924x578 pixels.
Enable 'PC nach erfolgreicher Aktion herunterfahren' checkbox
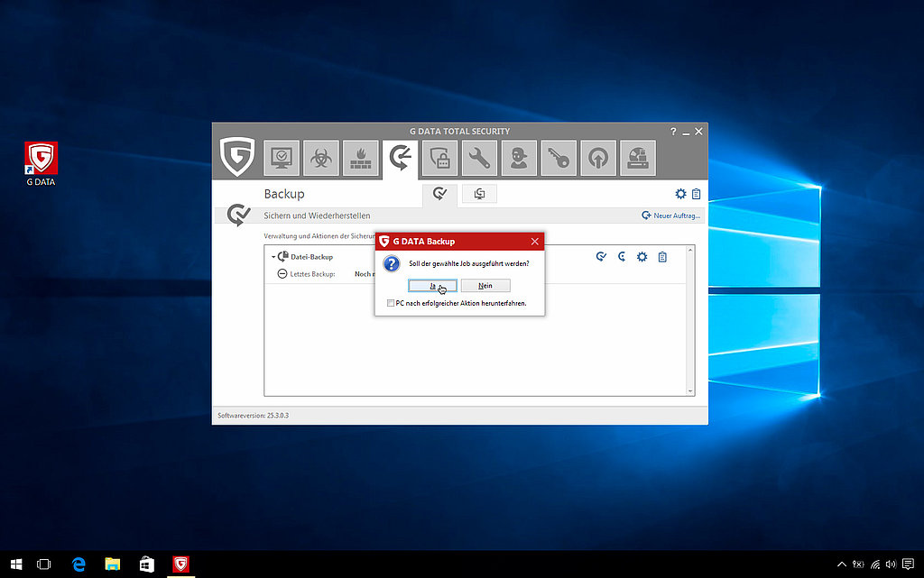(390, 304)
